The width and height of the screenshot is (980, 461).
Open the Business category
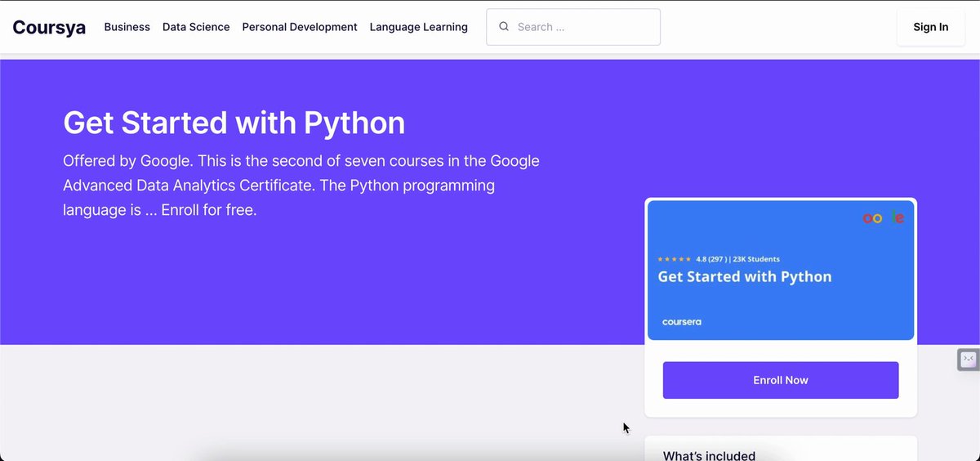(x=127, y=27)
